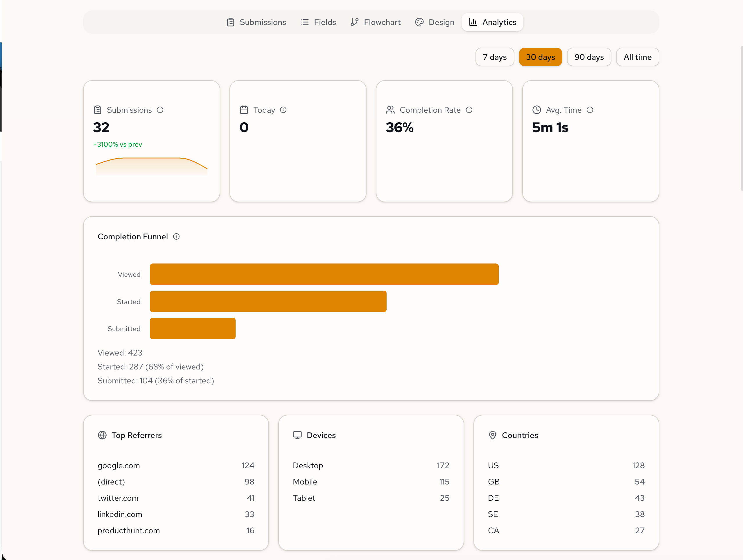Click the info icon next to Avg. Time
The width and height of the screenshot is (743, 560).
click(x=590, y=110)
